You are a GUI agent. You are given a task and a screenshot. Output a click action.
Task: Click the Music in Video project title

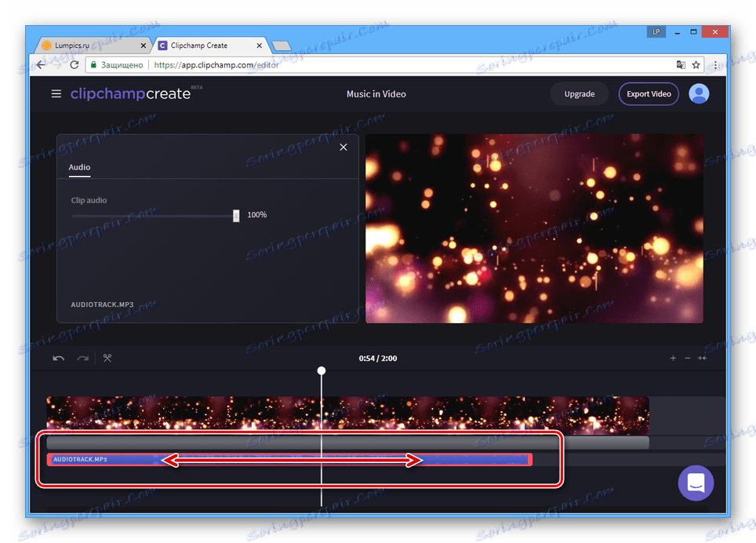click(376, 94)
